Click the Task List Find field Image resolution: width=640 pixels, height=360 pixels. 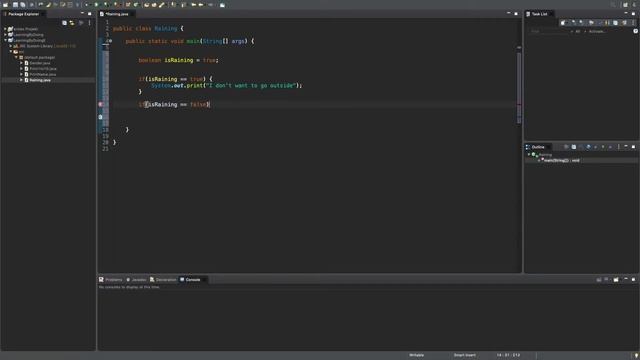tap(548, 31)
